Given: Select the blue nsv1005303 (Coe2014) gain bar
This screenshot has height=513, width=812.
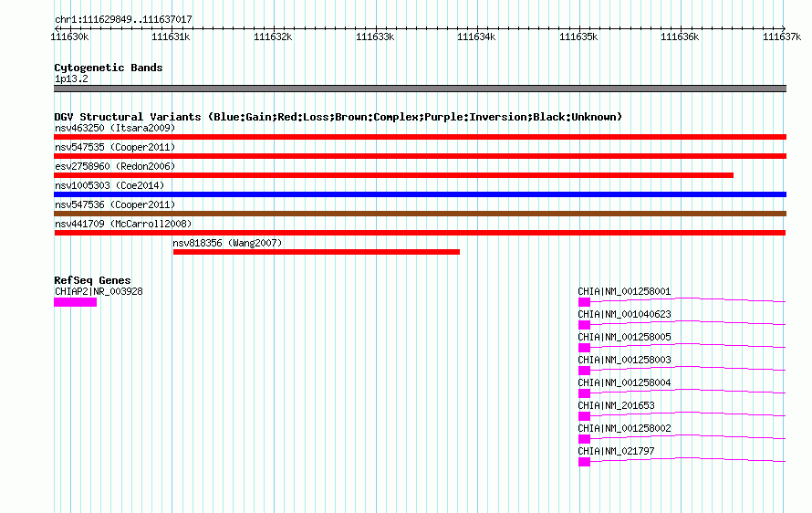Looking at the screenshot, I should click(x=420, y=194).
